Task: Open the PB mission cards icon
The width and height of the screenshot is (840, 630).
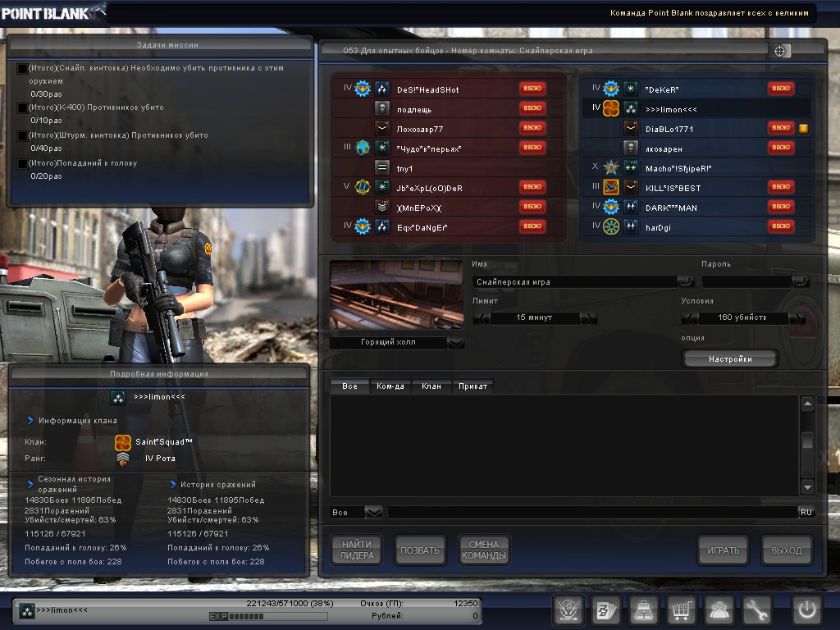Action: [x=605, y=610]
